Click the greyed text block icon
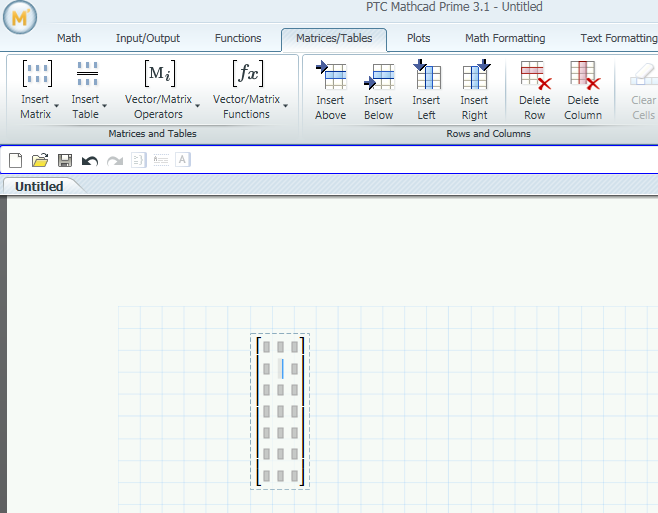Screen dimensions: 658x513 [161, 160]
